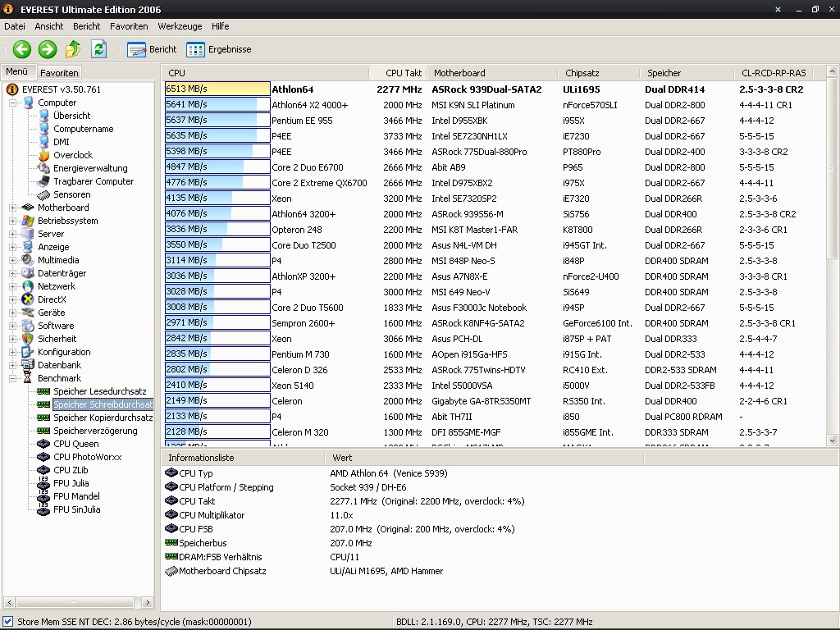The width and height of the screenshot is (840, 630).
Task: Click the Sensoren icon in tree
Action: click(x=43, y=194)
